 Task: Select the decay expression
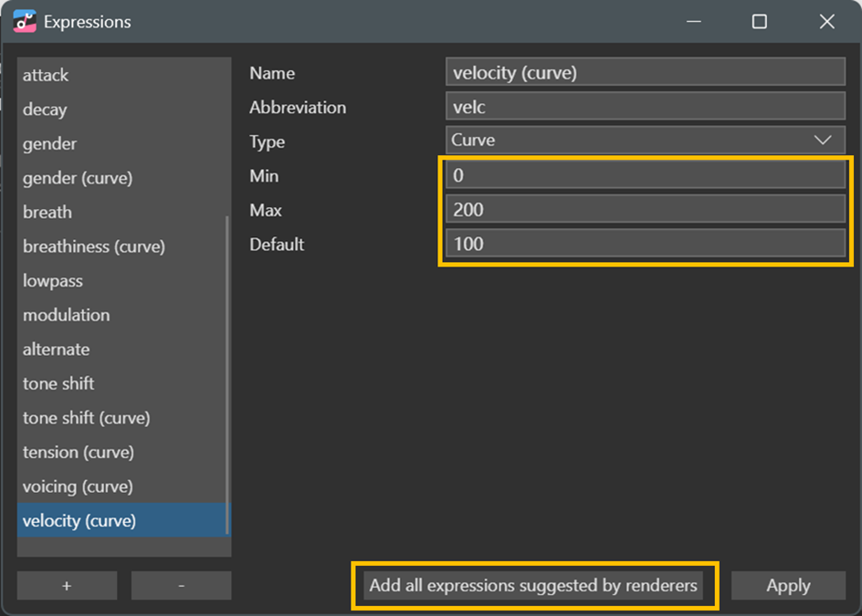click(x=123, y=110)
